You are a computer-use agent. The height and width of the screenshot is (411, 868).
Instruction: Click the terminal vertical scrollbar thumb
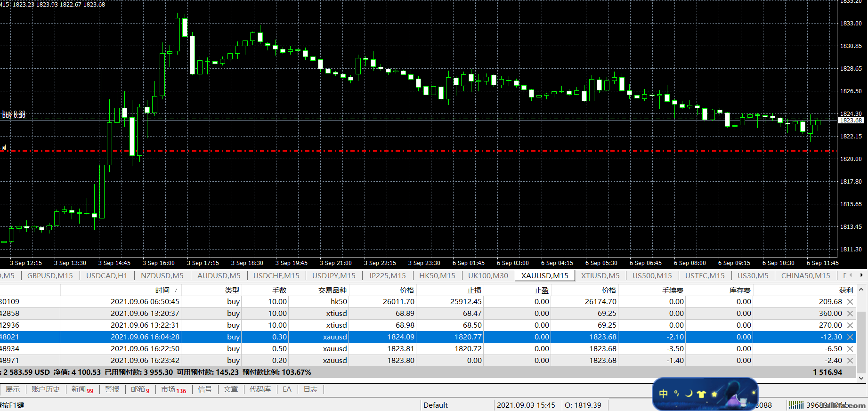tap(861, 341)
